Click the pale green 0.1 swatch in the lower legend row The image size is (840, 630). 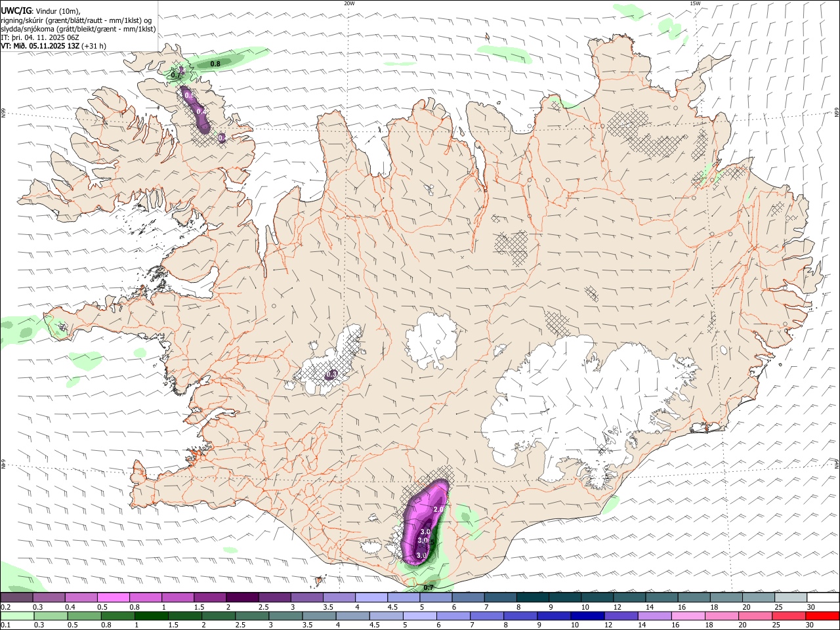17,616
